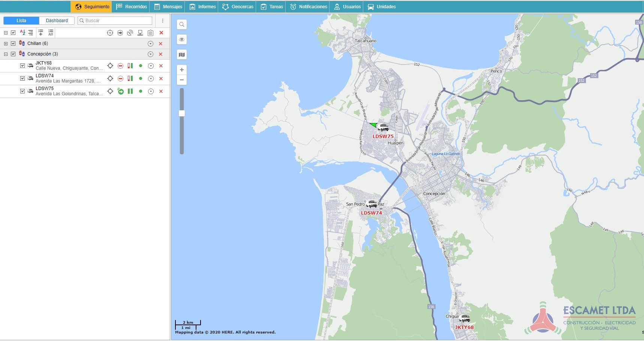
Task: Remove LDSW74 with its red X icon
Action: (161, 78)
